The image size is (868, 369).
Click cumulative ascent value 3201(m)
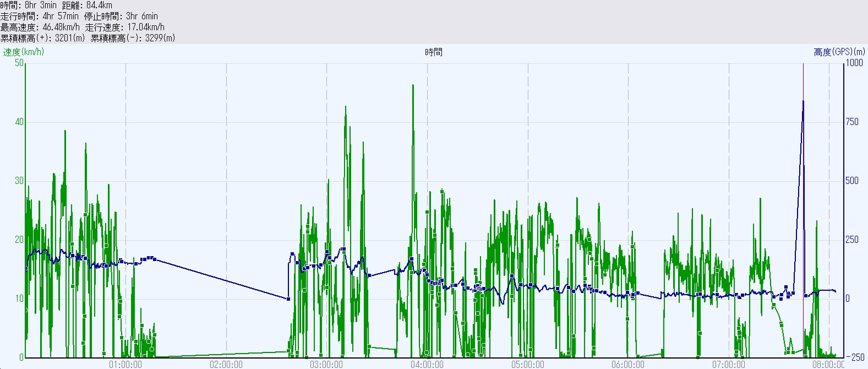pos(70,38)
